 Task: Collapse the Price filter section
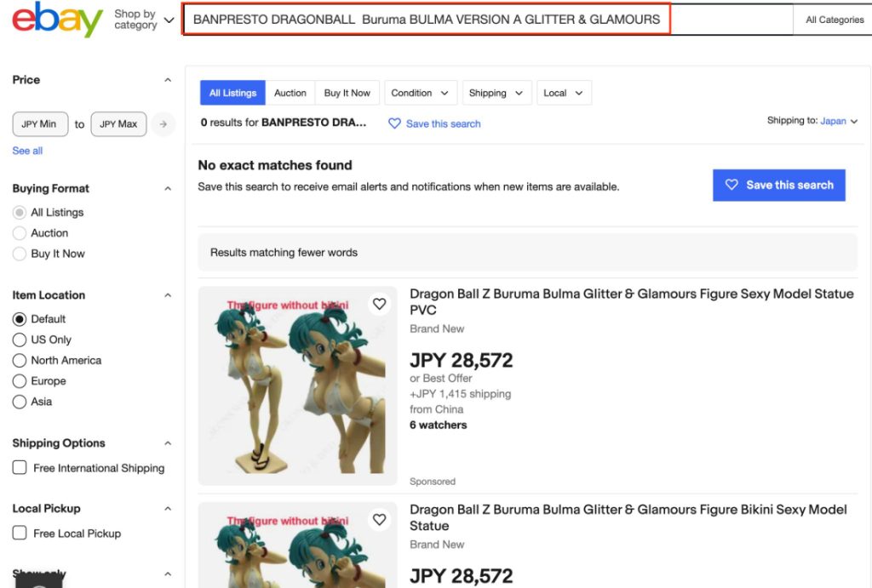168,80
